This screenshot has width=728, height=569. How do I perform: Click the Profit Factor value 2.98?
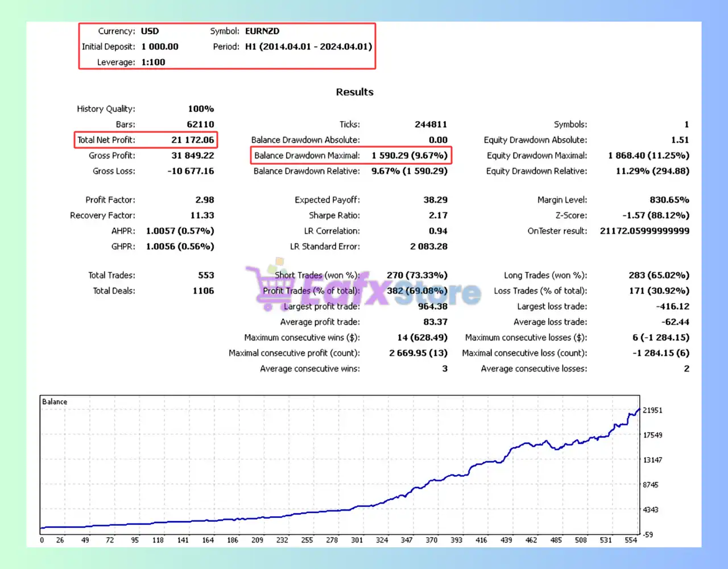204,200
